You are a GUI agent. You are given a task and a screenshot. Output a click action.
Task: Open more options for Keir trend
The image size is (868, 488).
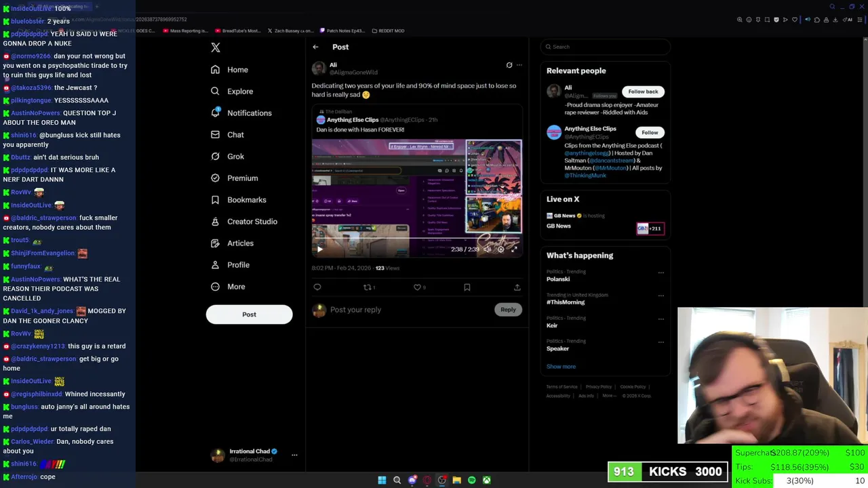660,319
